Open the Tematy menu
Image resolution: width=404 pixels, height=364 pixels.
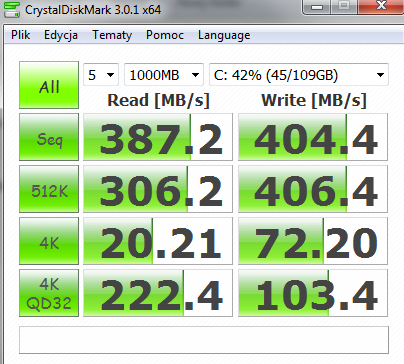tap(112, 35)
